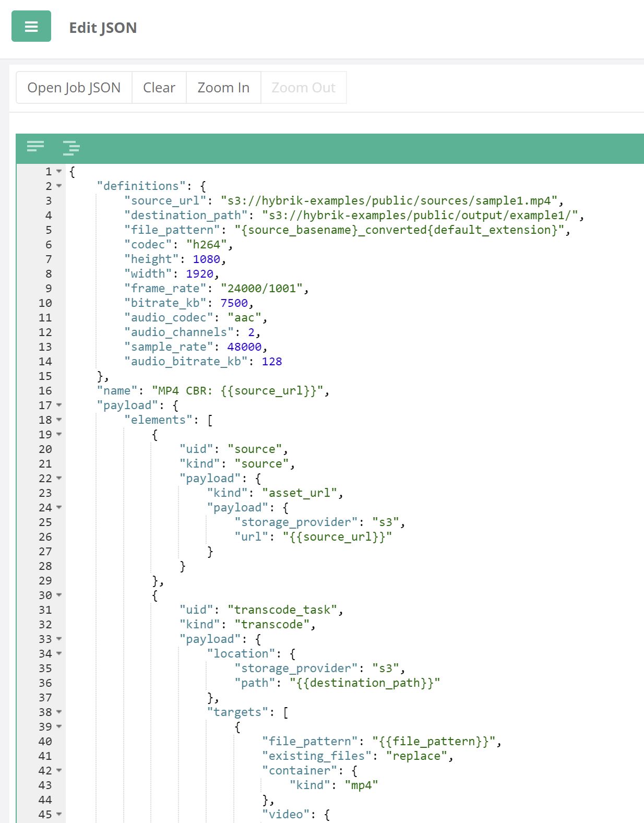Screen dimensions: 644x823
Task: Click the bitrate_kb value 7500
Action: [234, 303]
